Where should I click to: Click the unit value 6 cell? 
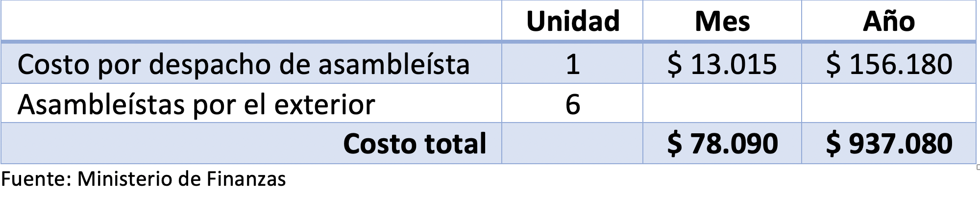pyautogui.click(x=572, y=104)
